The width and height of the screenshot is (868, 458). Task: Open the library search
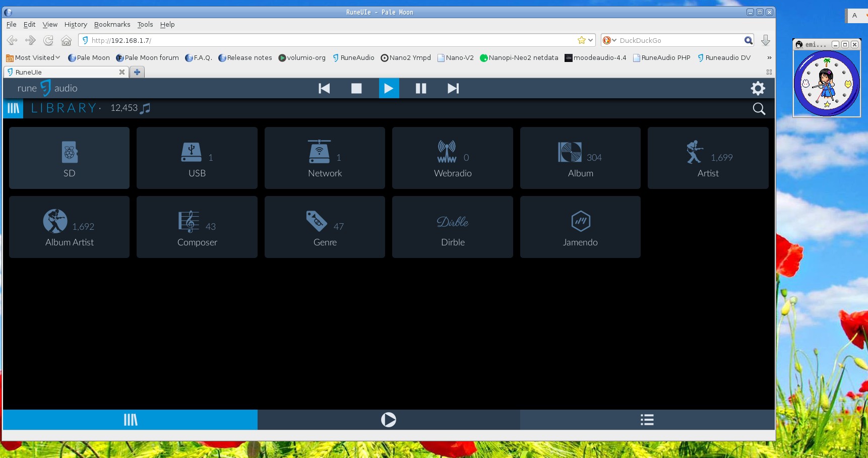click(759, 108)
